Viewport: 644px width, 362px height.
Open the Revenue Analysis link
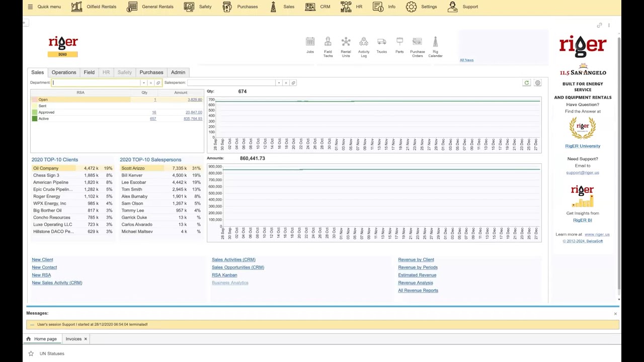416,283
